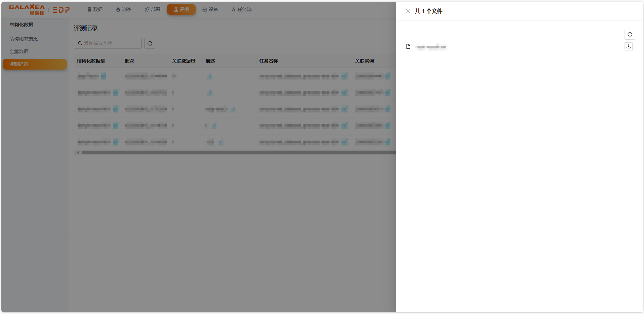
Task: Select 全量数据 in the sidebar
Action: pos(19,51)
